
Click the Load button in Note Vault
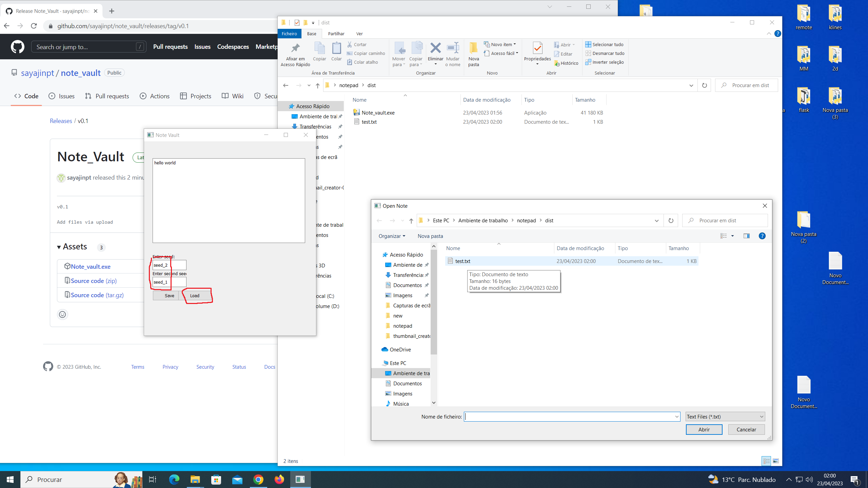click(195, 296)
